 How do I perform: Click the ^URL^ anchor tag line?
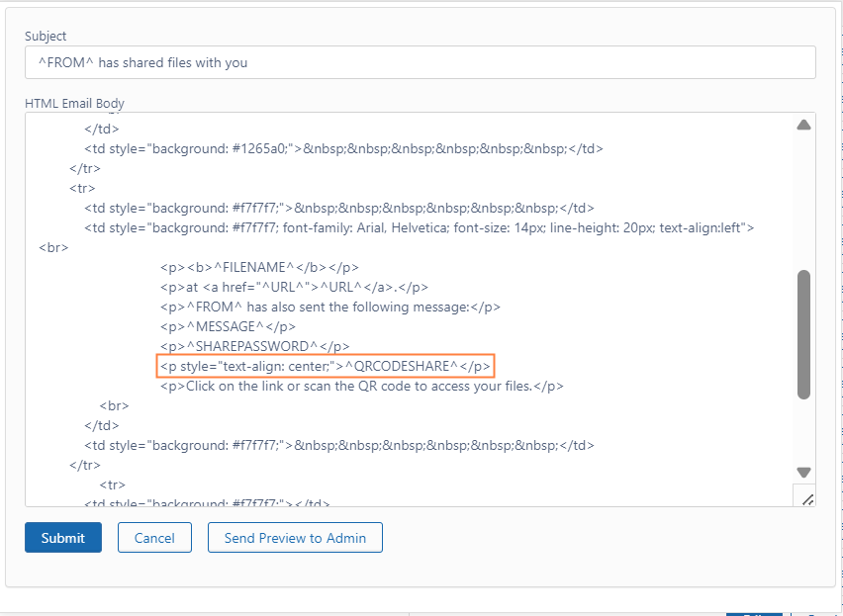[293, 287]
